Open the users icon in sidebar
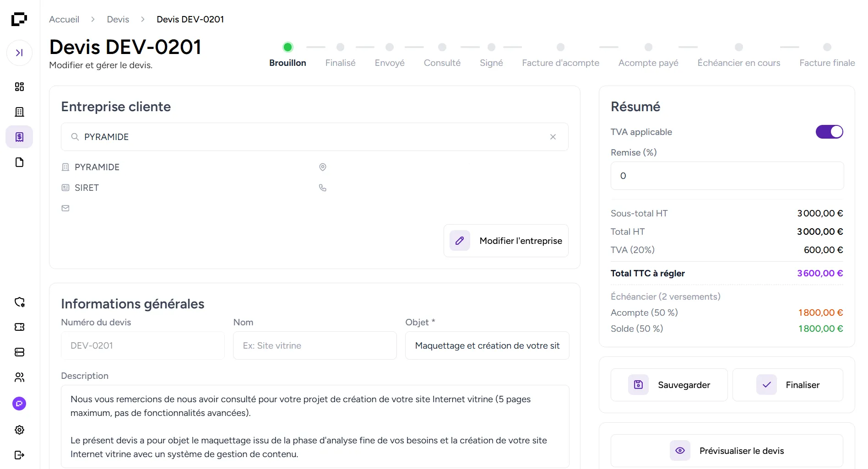The width and height of the screenshot is (868, 469). 19,377
